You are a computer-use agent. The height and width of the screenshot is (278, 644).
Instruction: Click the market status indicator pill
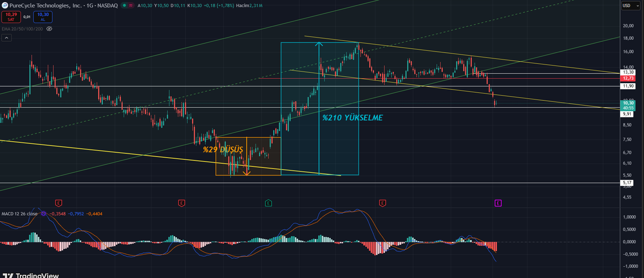tap(127, 5)
